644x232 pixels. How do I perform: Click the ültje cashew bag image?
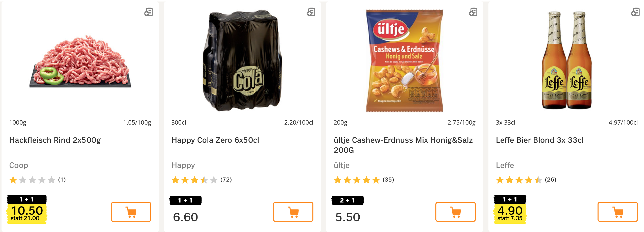pos(404,61)
